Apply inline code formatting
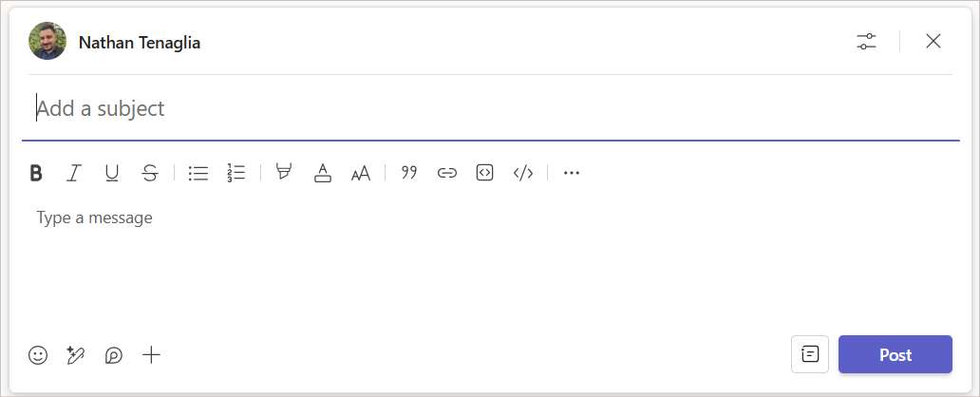The image size is (980, 397). (523, 173)
